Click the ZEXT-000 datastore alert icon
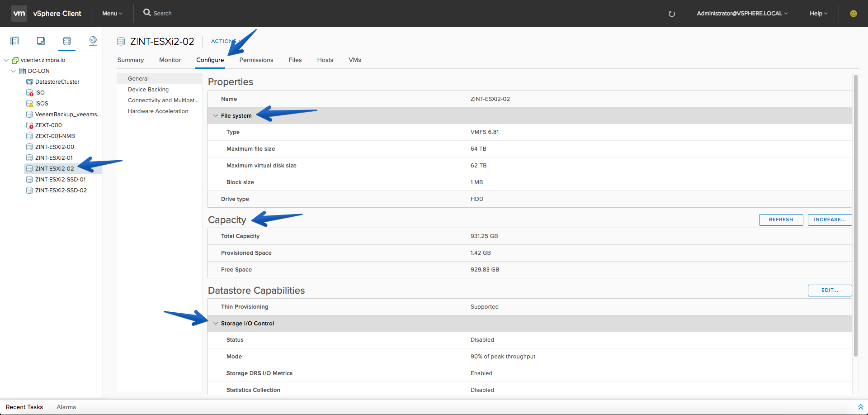This screenshot has height=415, width=868. pyautogui.click(x=29, y=125)
